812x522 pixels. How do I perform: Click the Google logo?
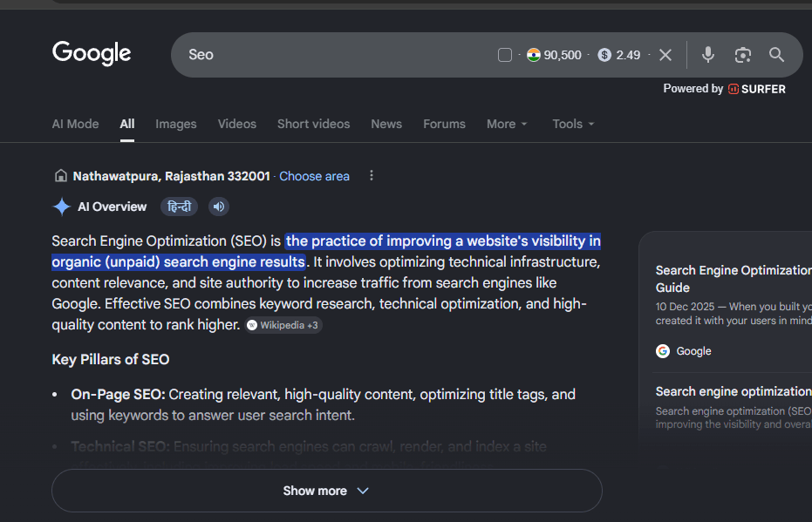[x=92, y=53]
